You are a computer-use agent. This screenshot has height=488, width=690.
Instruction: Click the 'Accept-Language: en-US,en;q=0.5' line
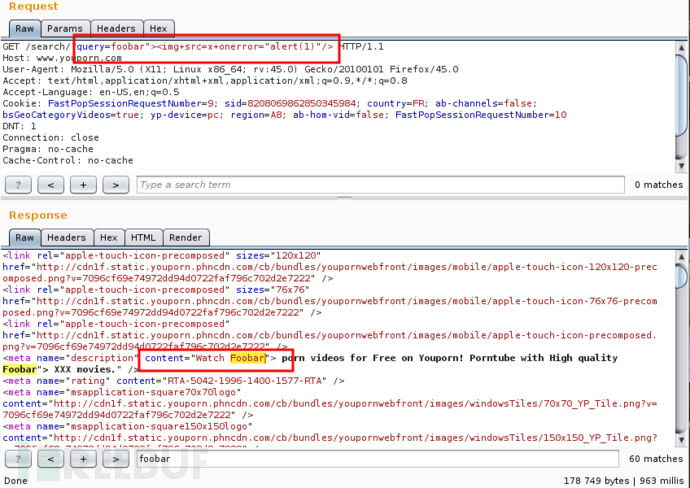coord(91,92)
